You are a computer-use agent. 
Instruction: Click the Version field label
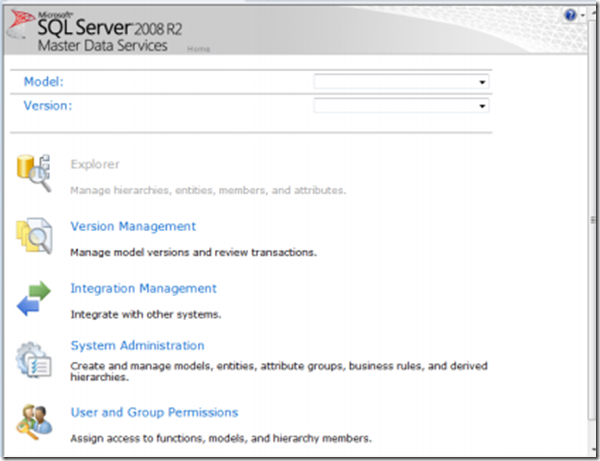[x=47, y=106]
